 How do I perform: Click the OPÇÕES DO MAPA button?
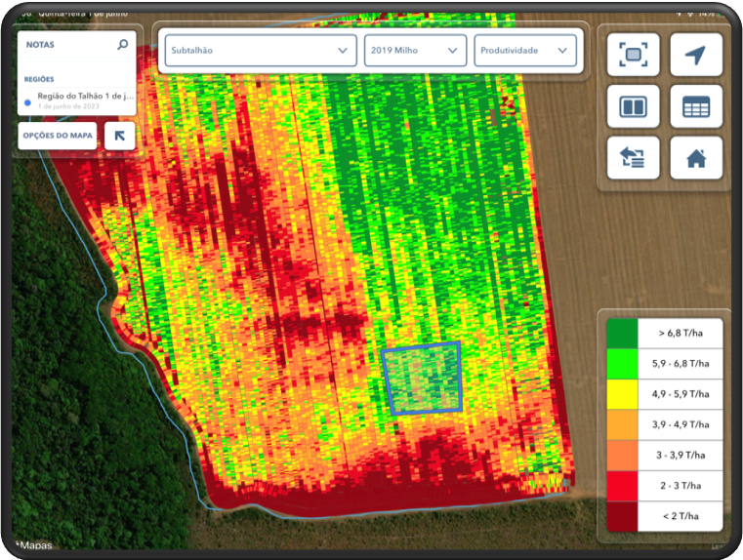tap(60, 136)
